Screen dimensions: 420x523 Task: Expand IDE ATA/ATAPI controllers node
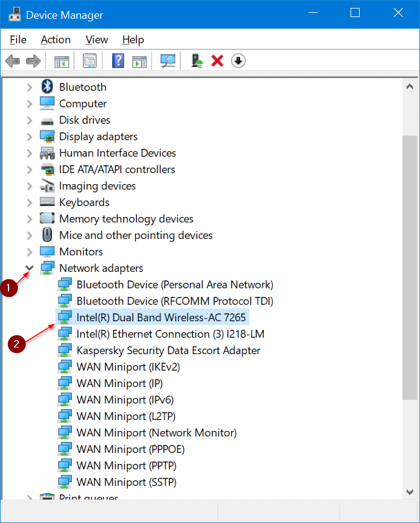coord(29,169)
